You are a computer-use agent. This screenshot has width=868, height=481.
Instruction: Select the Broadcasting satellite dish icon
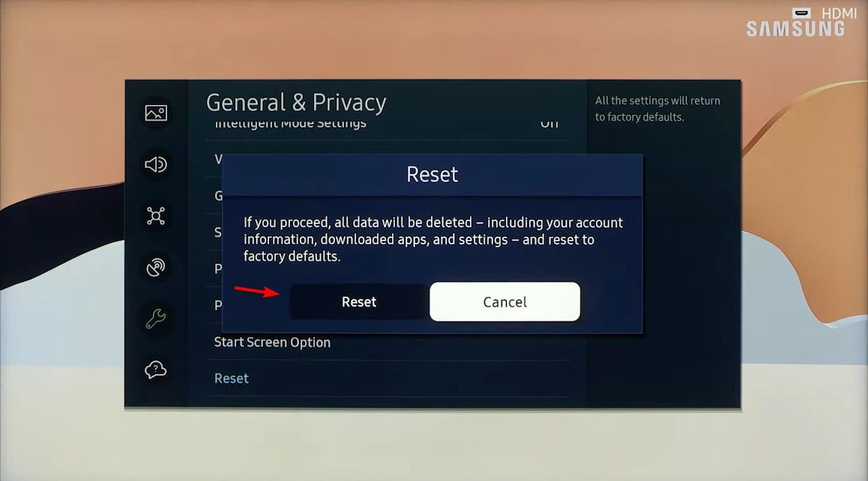[x=156, y=267]
